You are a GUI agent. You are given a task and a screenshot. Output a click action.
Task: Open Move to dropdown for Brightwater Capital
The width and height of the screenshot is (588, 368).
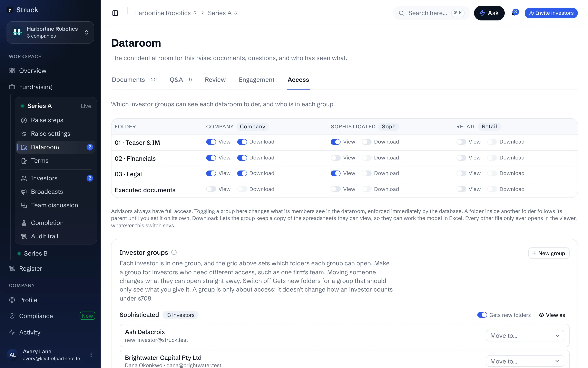pos(525,361)
